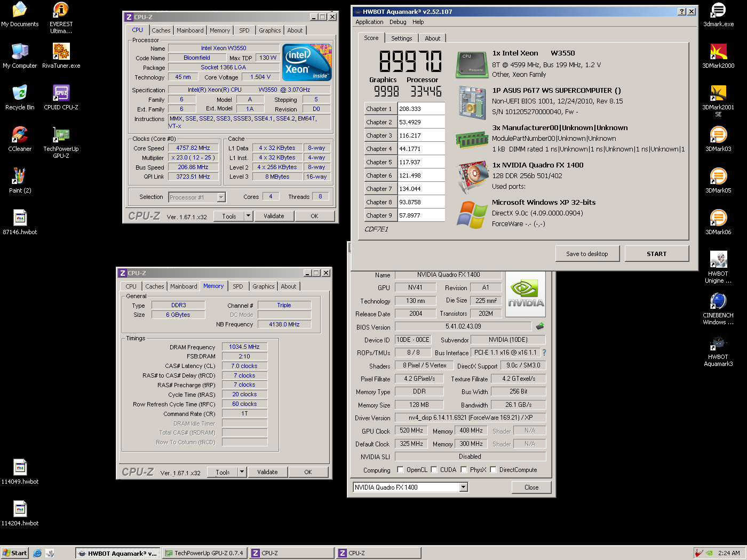Launch HWBOT Aquamark3 desktop shortcut

coord(718,350)
